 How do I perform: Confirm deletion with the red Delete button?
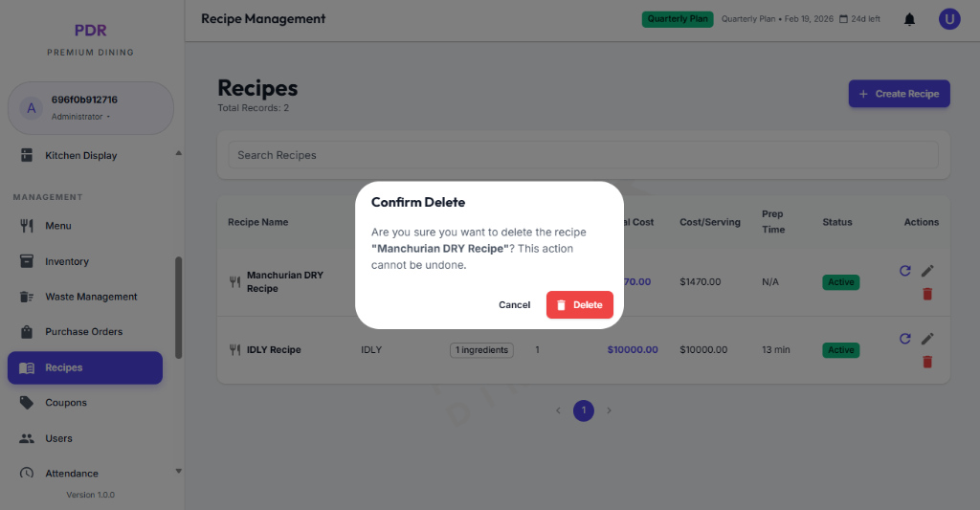579,305
